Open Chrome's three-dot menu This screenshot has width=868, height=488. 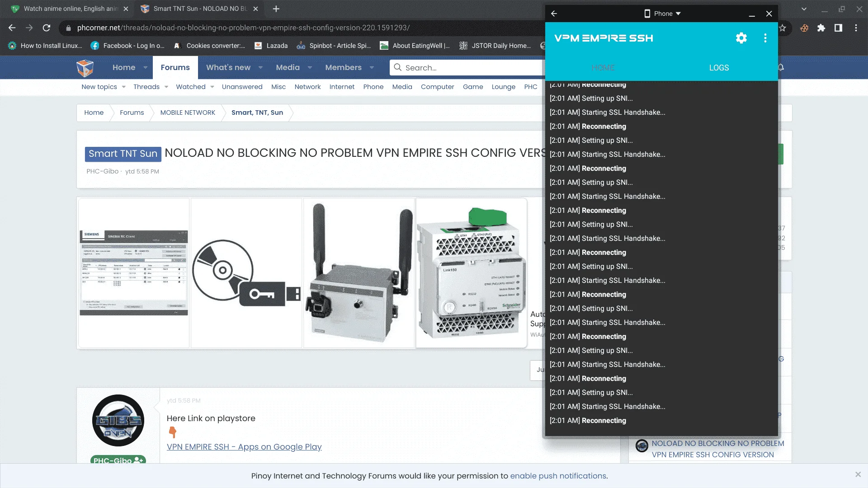(856, 28)
